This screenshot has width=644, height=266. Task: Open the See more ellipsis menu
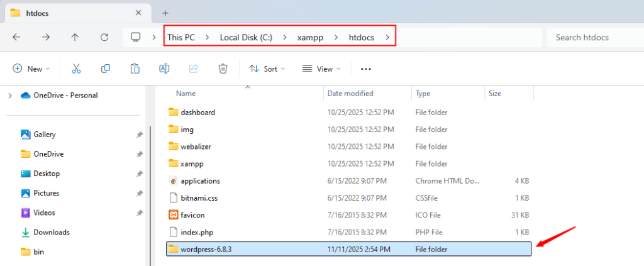366,69
